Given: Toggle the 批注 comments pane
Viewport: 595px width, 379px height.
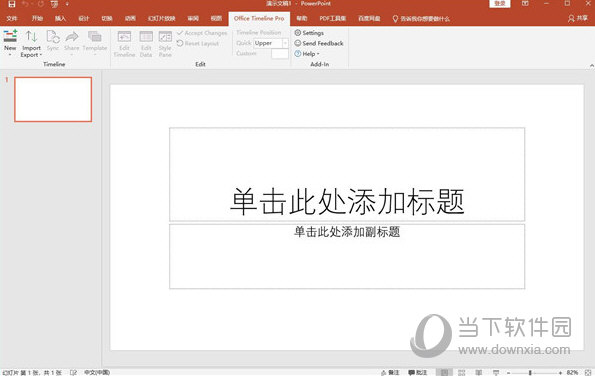Looking at the screenshot, I should 417,373.
